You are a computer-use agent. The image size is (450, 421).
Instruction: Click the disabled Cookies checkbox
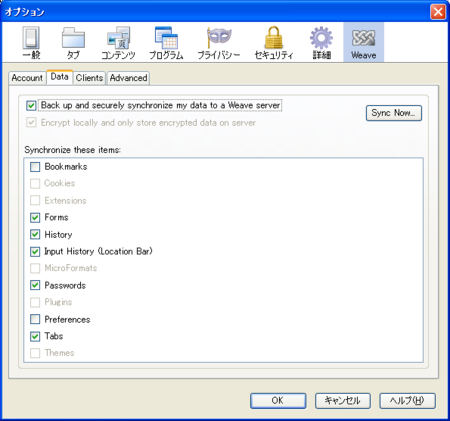click(x=35, y=183)
